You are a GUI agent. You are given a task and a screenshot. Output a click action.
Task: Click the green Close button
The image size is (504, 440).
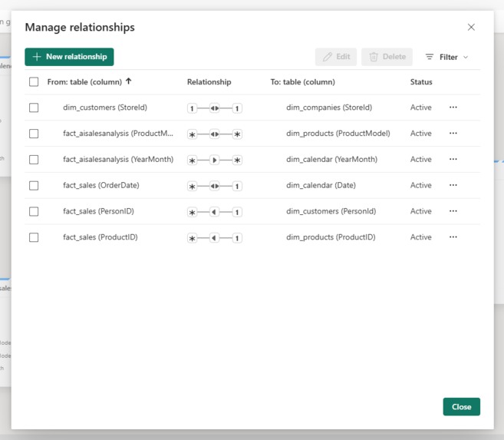462,407
